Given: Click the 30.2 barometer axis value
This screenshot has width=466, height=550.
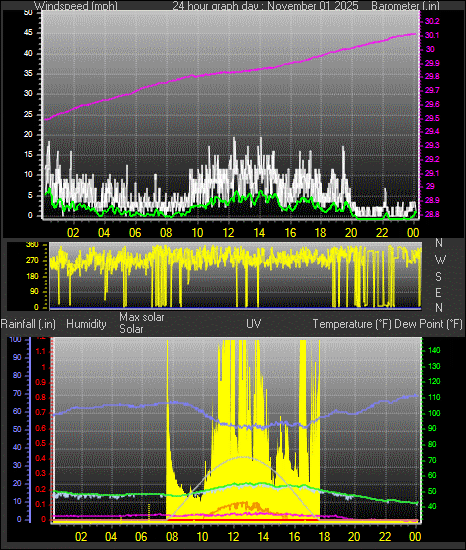Looking at the screenshot, I should tap(432, 21).
